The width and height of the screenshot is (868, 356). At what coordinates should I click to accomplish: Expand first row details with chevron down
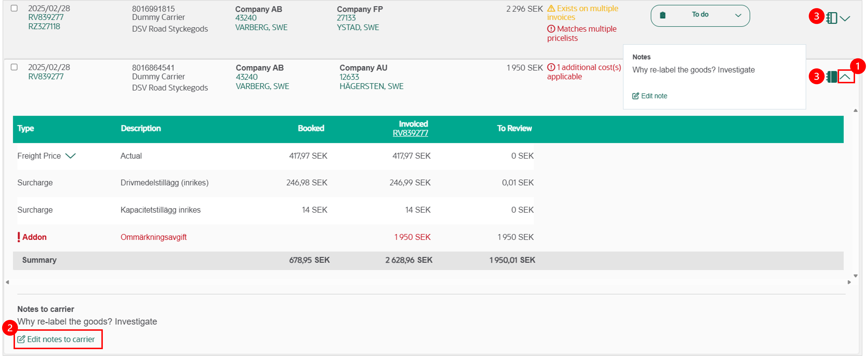point(845,18)
